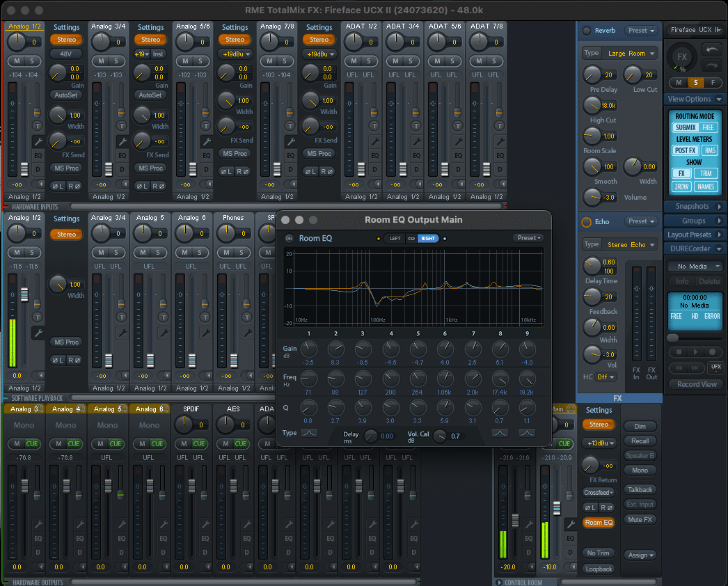This screenshot has height=586, width=728.
Task: Open the Crossfeed dropdown
Action: click(x=598, y=493)
